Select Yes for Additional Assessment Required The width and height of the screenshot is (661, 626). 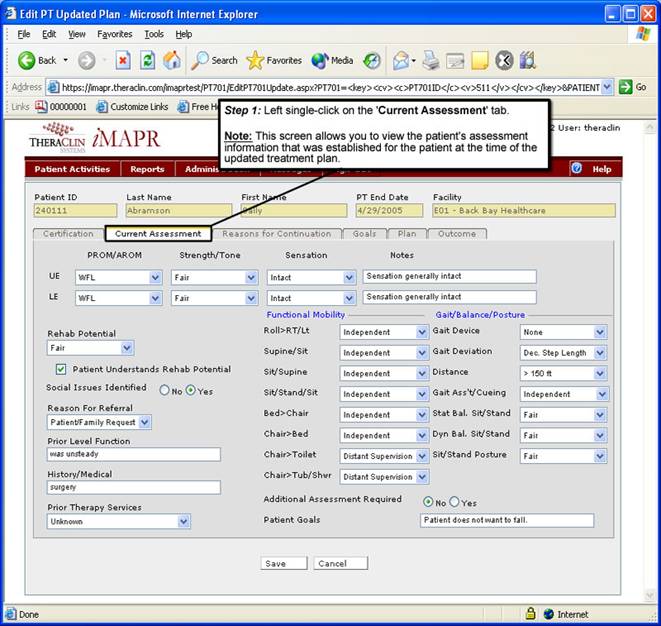(x=453, y=502)
